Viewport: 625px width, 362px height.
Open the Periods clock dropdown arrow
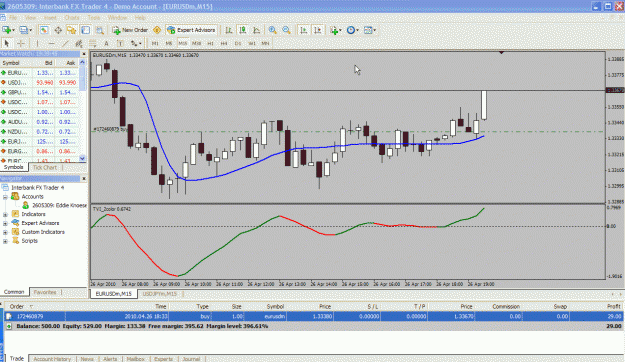pyautogui.click(x=358, y=30)
